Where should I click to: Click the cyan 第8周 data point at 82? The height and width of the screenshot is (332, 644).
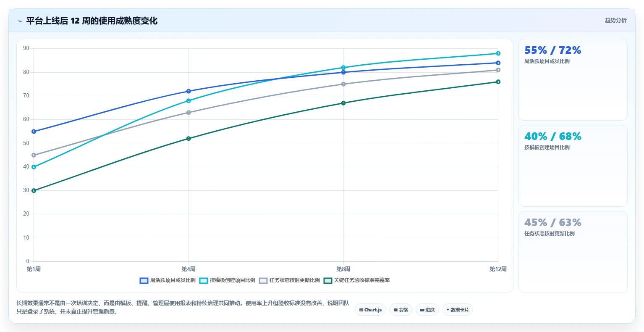click(x=343, y=68)
